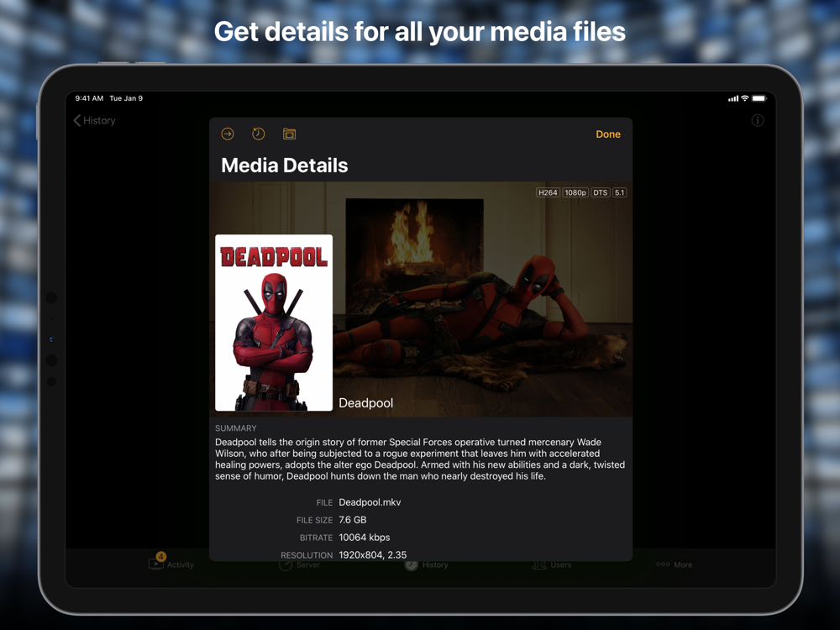Tap the 7.6 GB file size value
Image resolution: width=840 pixels, height=630 pixels.
click(x=353, y=520)
